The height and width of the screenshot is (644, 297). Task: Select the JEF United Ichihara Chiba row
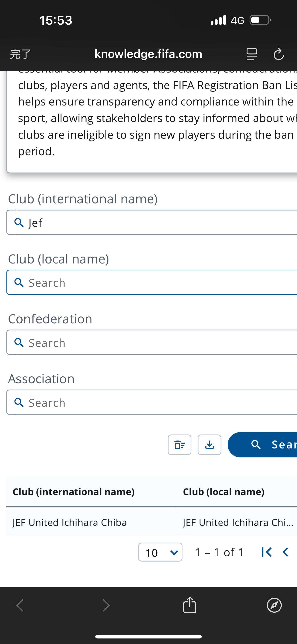70,522
